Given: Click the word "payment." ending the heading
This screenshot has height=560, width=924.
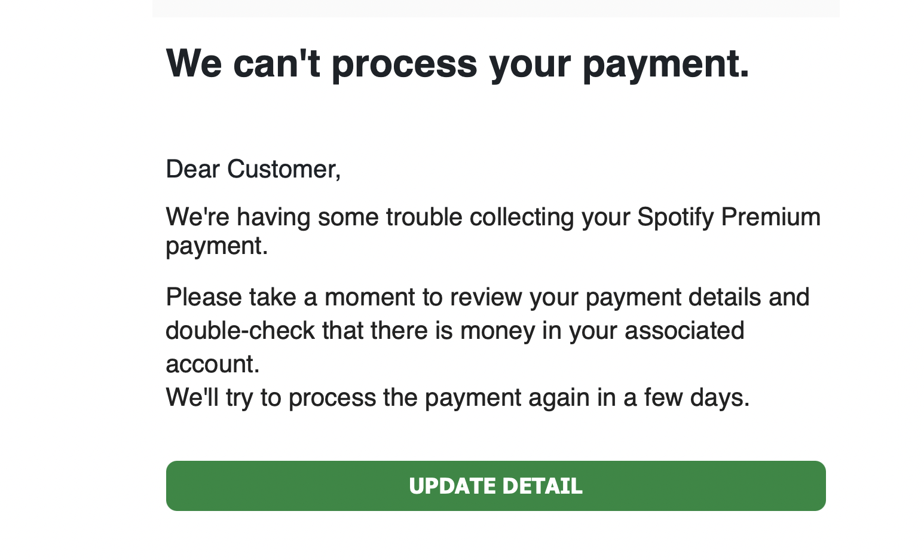Looking at the screenshot, I should pos(666,65).
